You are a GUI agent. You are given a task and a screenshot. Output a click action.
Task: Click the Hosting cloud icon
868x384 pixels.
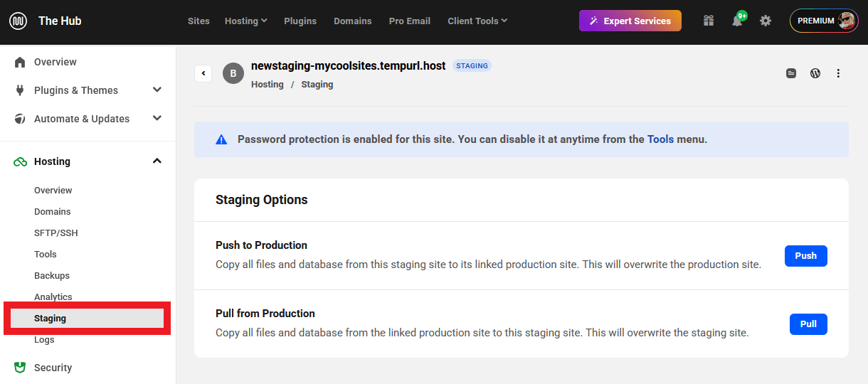click(x=20, y=161)
